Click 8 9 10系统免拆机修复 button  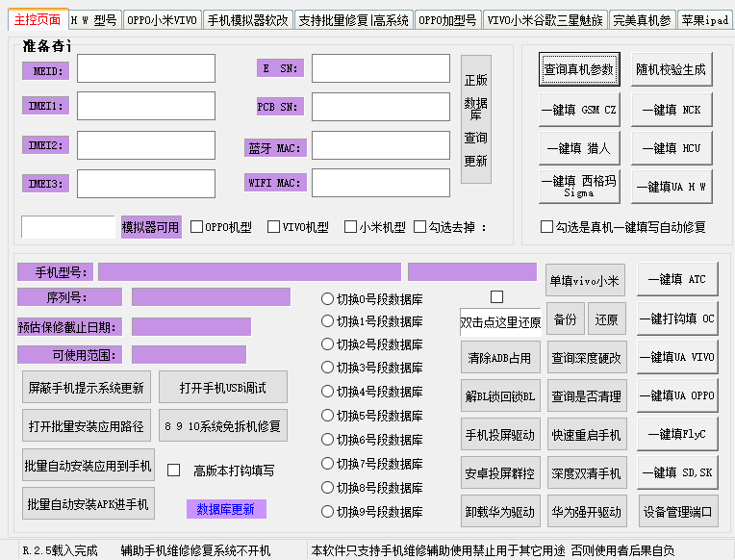pos(223,426)
